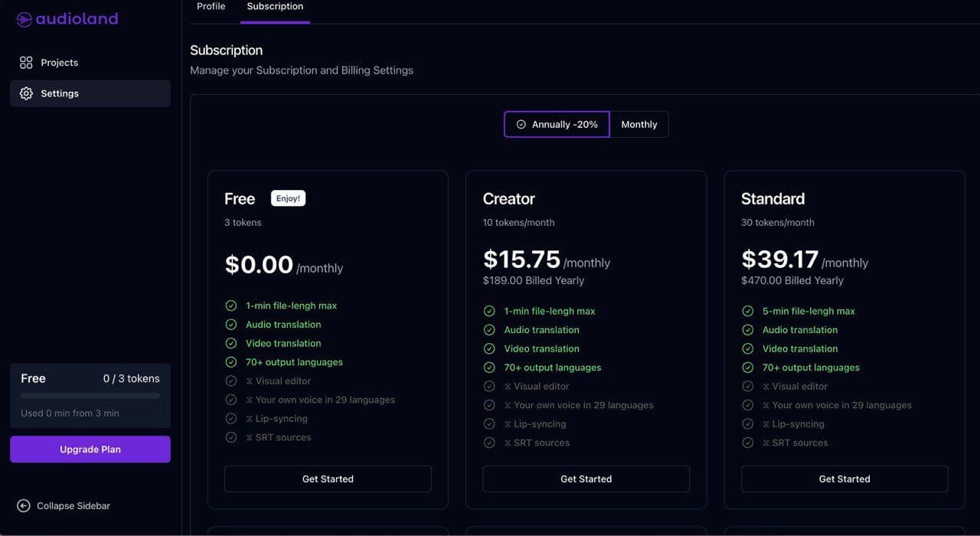The image size is (980, 536).
Task: Click 'Your own voice in 29 languages' in Standard
Action: tap(842, 405)
